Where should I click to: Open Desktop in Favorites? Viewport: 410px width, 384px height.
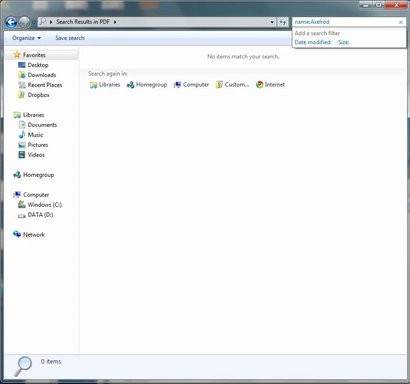tap(38, 65)
